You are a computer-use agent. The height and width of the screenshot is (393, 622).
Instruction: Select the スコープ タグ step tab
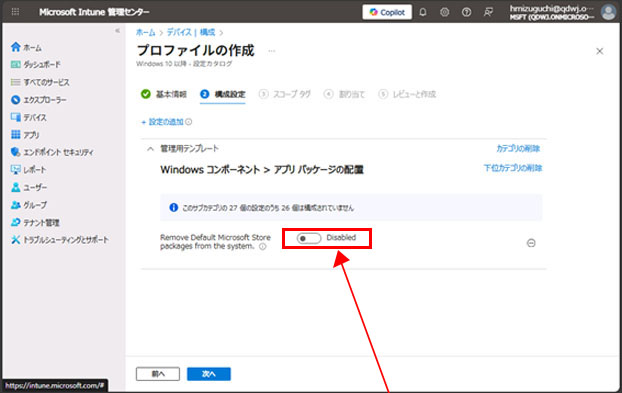click(x=284, y=94)
